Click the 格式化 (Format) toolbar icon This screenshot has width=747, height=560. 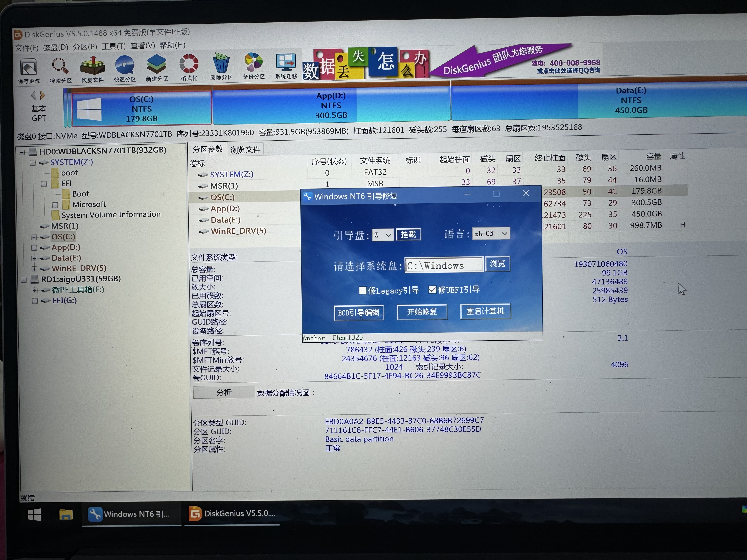189,64
